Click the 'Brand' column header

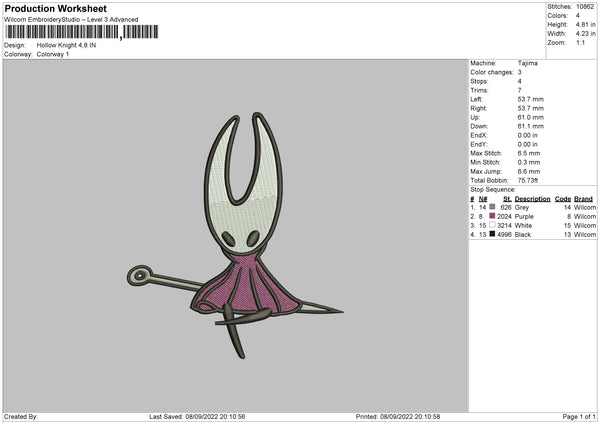[x=583, y=199]
